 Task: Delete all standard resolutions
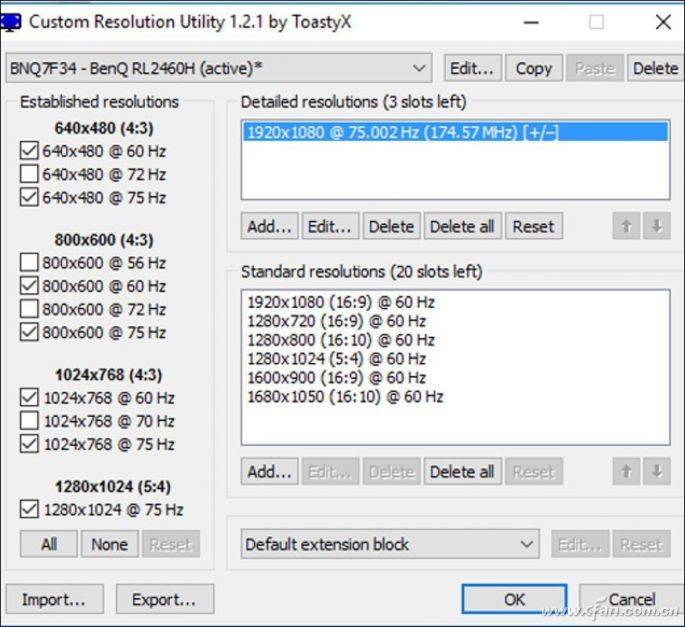click(x=463, y=471)
